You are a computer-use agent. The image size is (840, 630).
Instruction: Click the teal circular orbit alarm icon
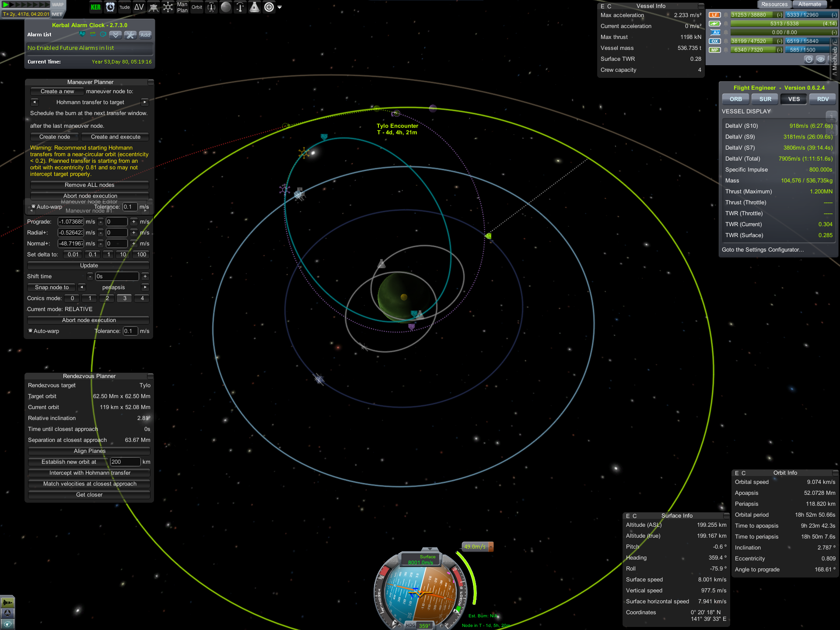click(x=103, y=34)
